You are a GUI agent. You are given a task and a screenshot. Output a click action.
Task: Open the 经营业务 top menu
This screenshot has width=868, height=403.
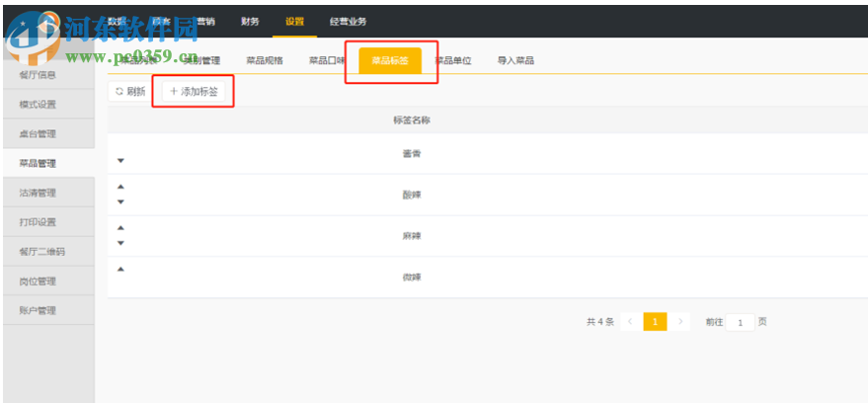(x=348, y=22)
